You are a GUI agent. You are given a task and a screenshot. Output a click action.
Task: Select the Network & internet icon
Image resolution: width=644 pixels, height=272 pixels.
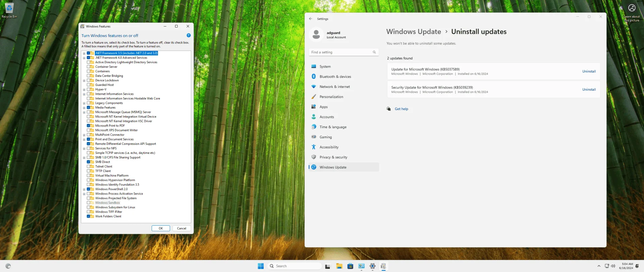pos(314,87)
